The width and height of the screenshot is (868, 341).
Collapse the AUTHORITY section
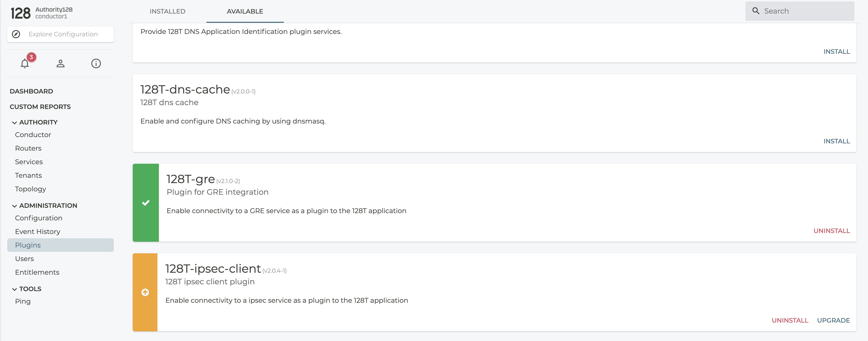pyautogui.click(x=15, y=123)
